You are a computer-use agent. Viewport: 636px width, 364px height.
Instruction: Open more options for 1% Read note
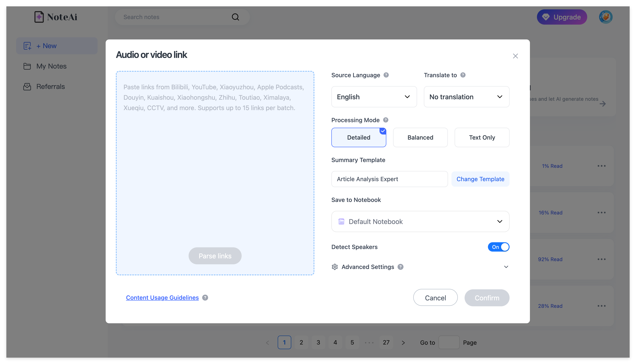pyautogui.click(x=601, y=166)
